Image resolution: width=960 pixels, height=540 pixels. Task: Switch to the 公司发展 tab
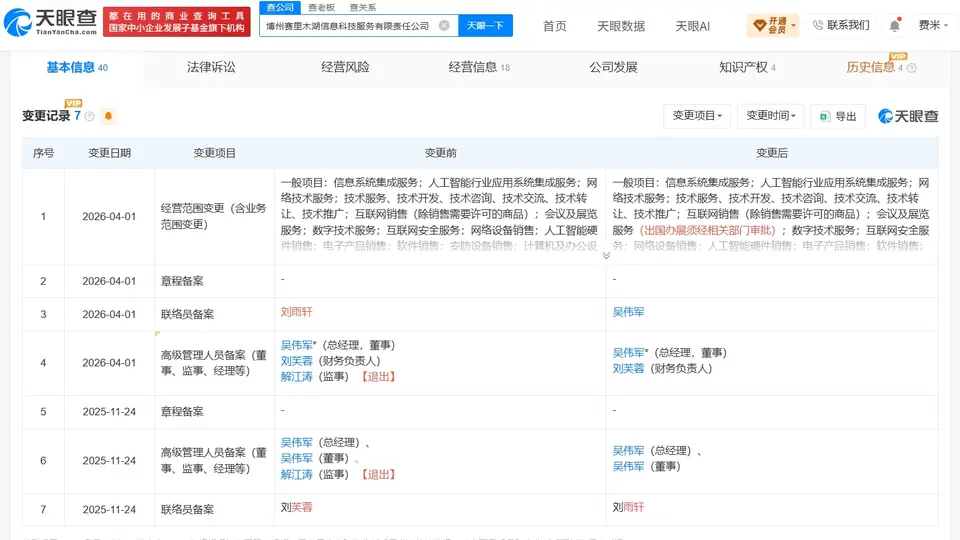613,67
